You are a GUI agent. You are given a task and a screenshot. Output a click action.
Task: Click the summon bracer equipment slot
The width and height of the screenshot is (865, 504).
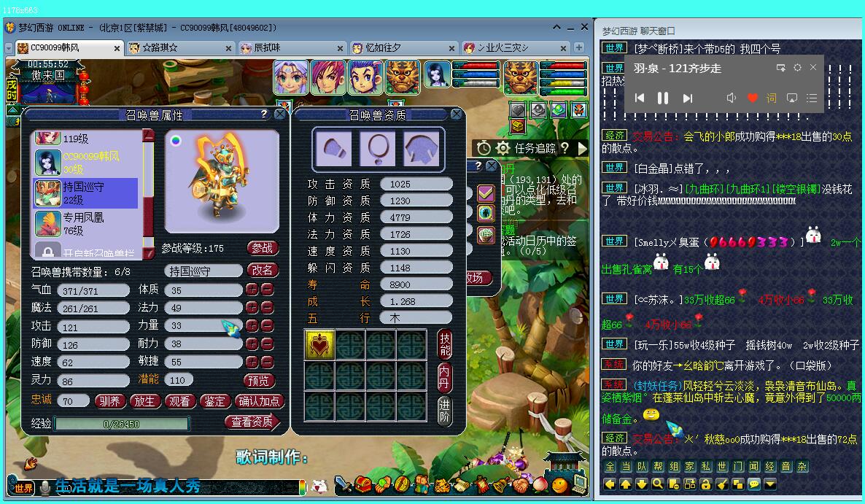(333, 148)
